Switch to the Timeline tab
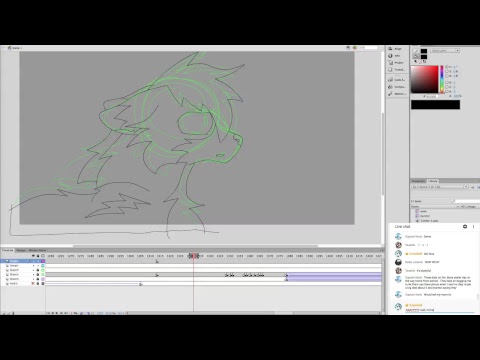480x360 pixels. tap(7, 250)
